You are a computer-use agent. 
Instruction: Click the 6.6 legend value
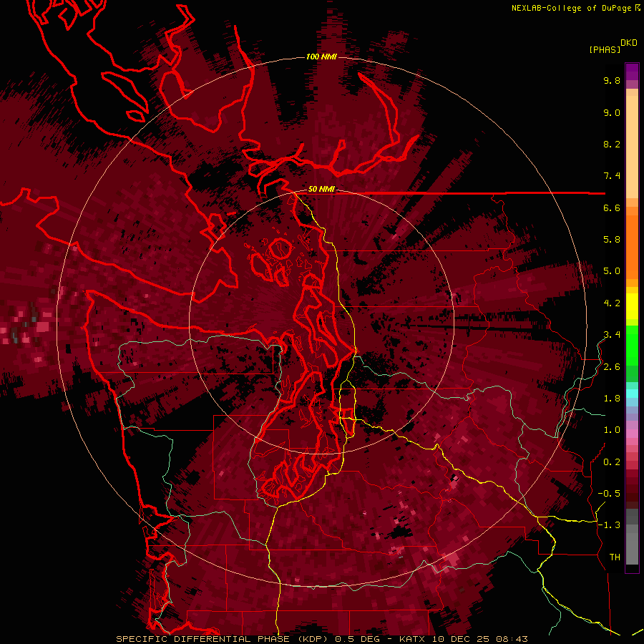tap(612, 208)
